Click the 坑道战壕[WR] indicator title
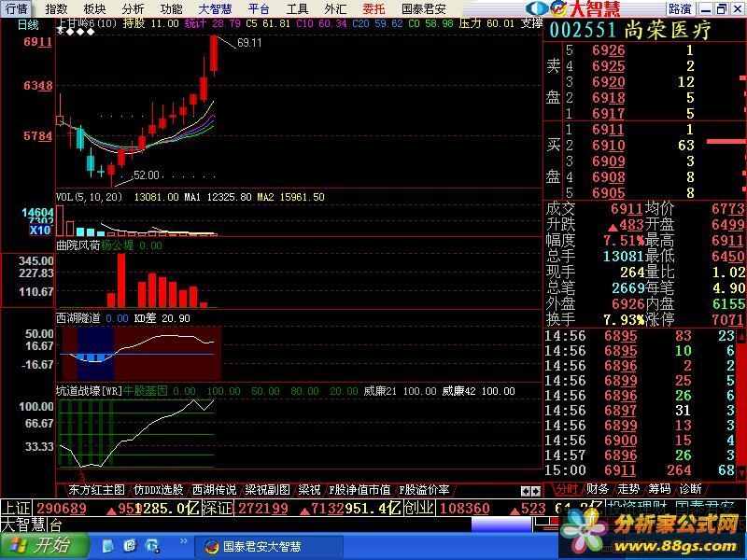The width and height of the screenshot is (747, 560). pyautogui.click(x=89, y=391)
